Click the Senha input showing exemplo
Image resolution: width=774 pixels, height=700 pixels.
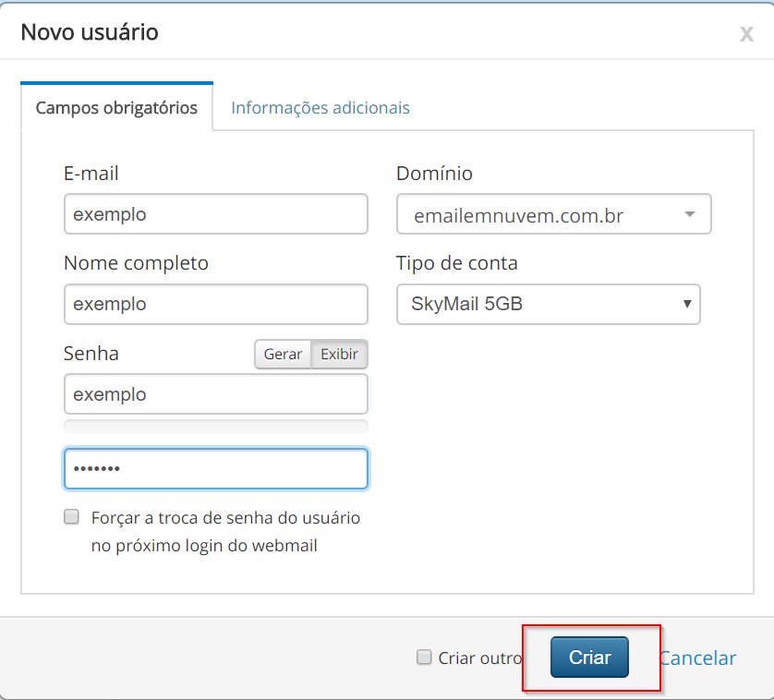coord(216,394)
